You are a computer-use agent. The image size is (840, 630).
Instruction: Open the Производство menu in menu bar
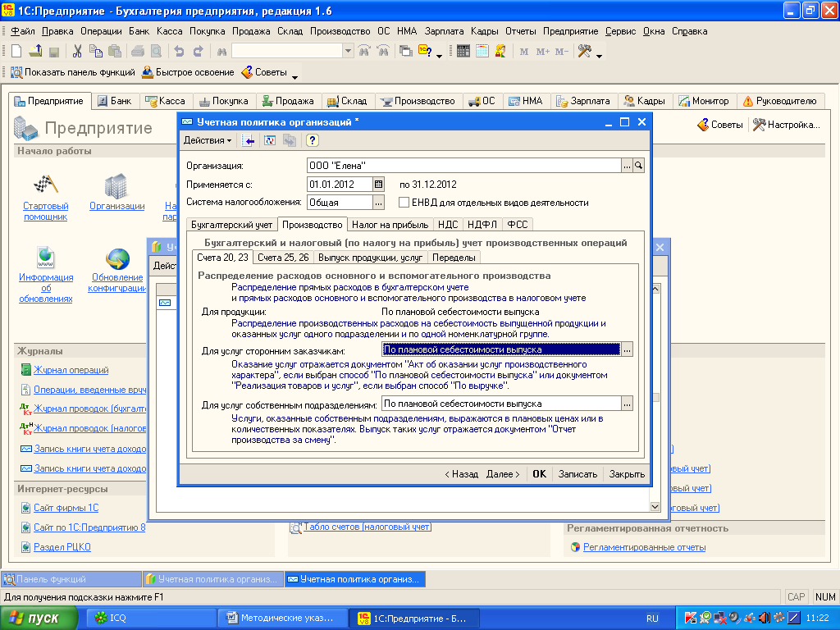pos(340,31)
